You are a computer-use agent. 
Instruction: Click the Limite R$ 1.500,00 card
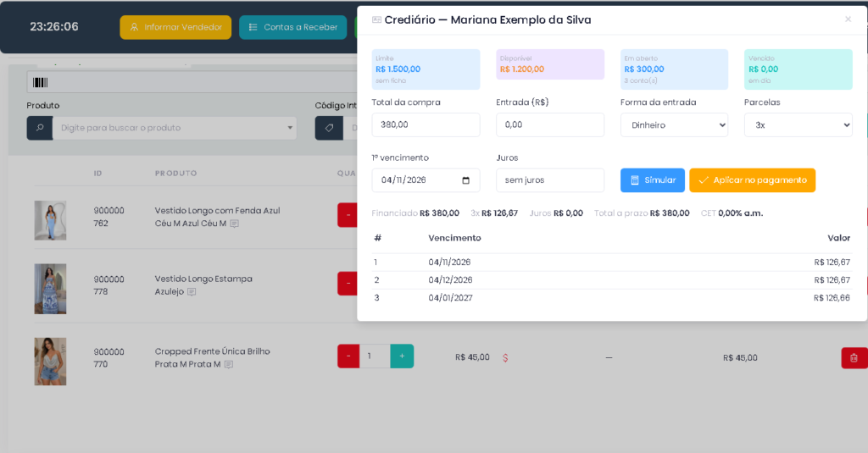(426, 69)
